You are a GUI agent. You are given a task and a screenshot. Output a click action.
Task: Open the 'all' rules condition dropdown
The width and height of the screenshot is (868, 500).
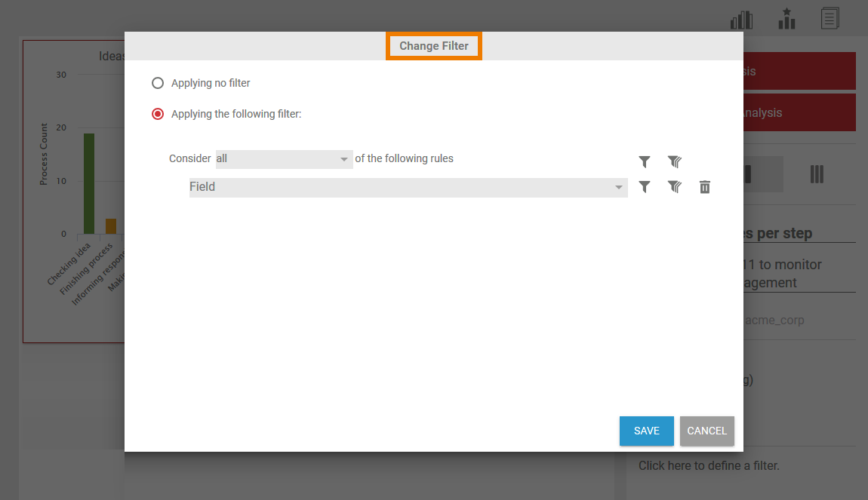(284, 159)
